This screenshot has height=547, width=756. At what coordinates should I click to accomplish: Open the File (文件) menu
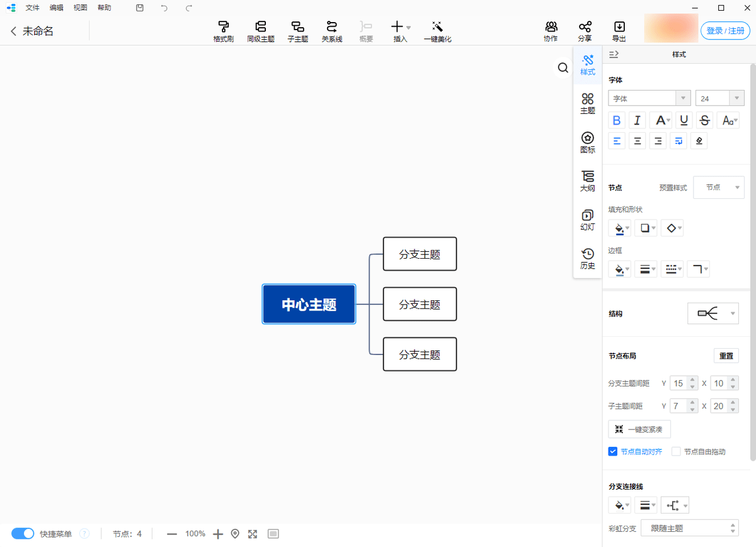[x=32, y=8]
